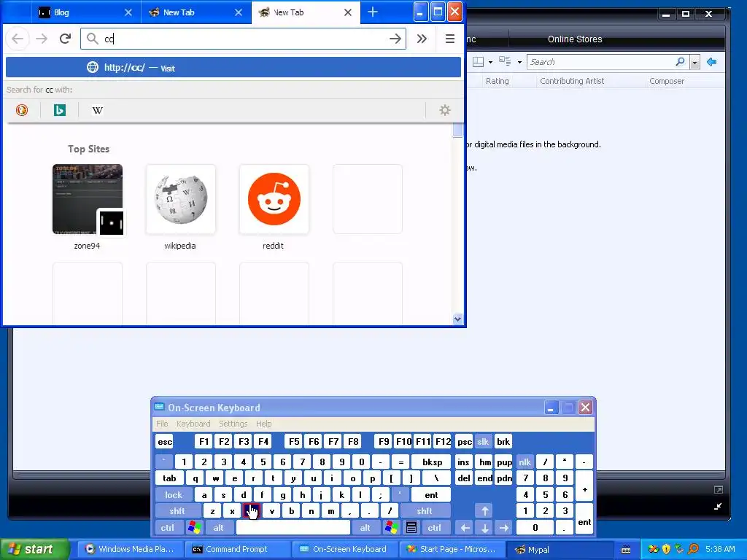Go forward with the browser forward arrow
This screenshot has height=560, width=747.
[42, 39]
